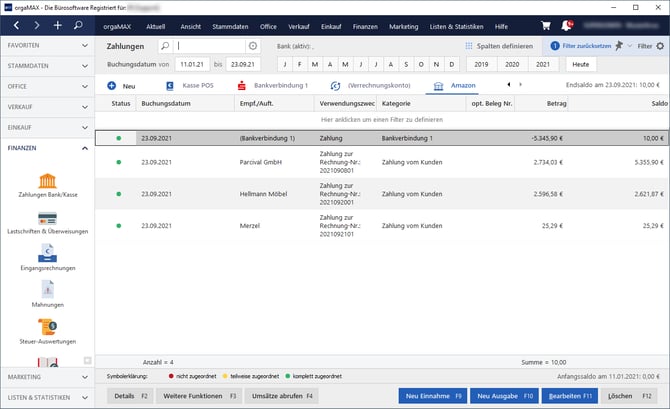Click the Umsätze abrufen F4 button
Image resolution: width=670 pixels, height=409 pixels.
point(282,396)
